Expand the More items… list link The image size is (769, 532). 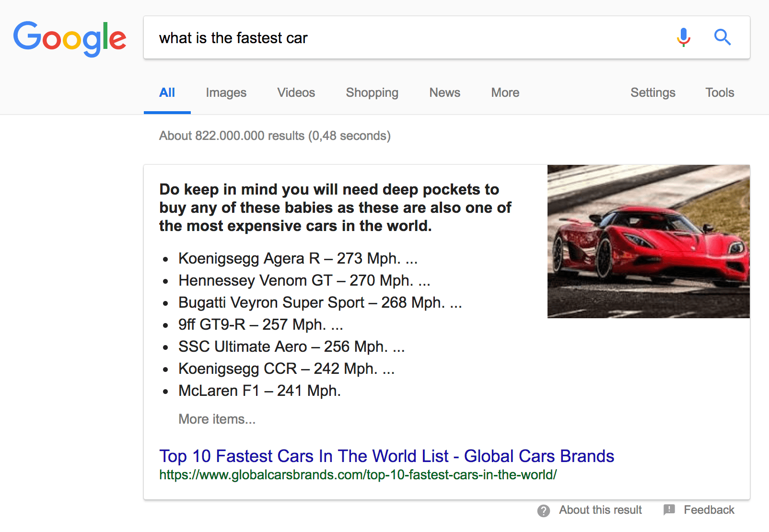point(217,419)
